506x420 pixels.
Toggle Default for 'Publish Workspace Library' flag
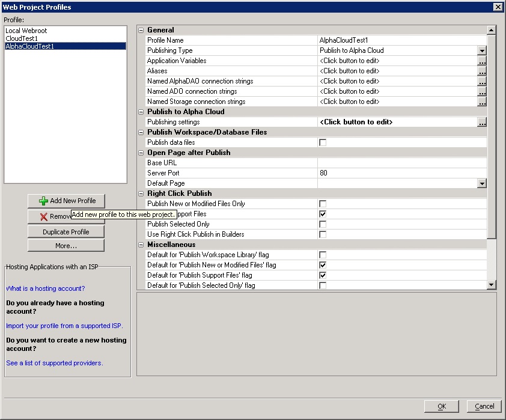[x=322, y=255]
